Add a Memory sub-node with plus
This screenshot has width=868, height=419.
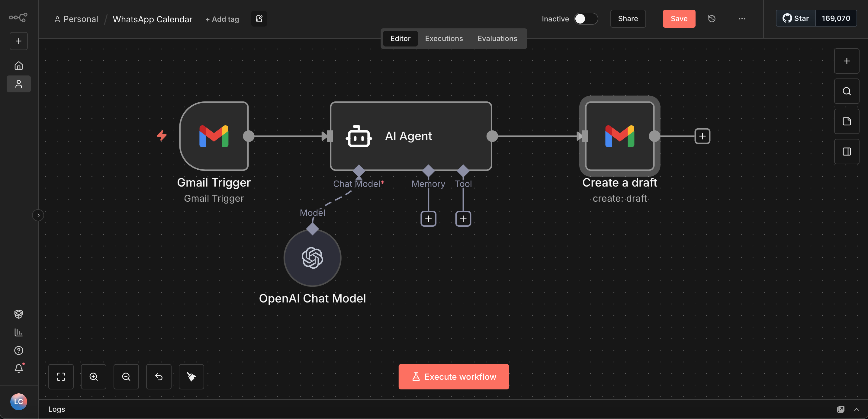coord(428,219)
